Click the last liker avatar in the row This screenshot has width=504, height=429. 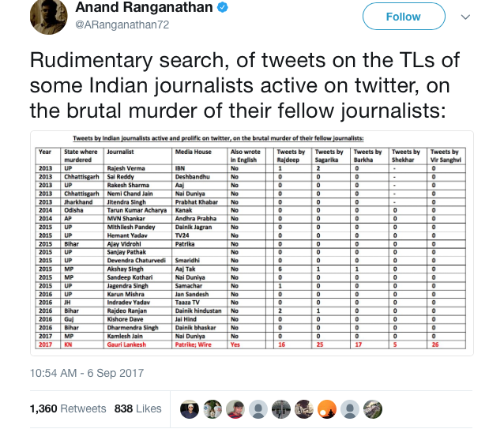pyautogui.click(x=373, y=408)
